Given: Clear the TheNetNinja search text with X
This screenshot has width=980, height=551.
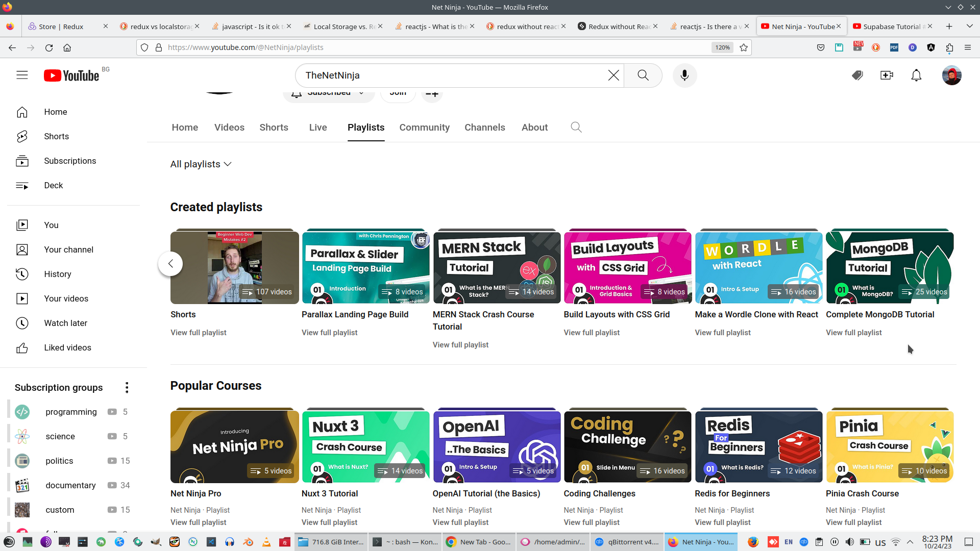Looking at the screenshot, I should coord(614,76).
